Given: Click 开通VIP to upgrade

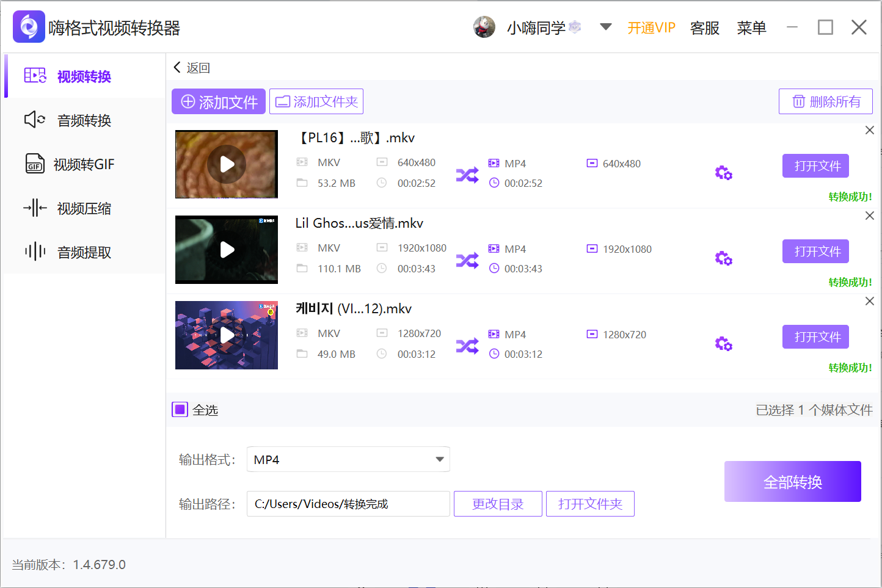Looking at the screenshot, I should click(651, 27).
